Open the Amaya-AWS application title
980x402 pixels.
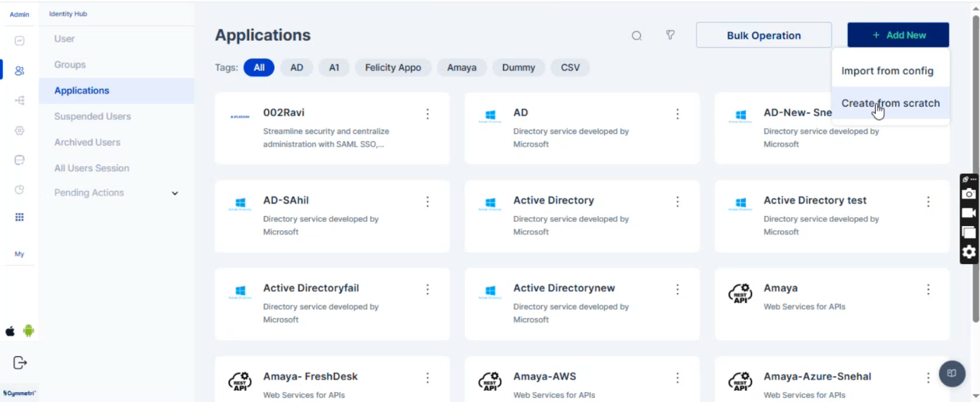coord(545,377)
